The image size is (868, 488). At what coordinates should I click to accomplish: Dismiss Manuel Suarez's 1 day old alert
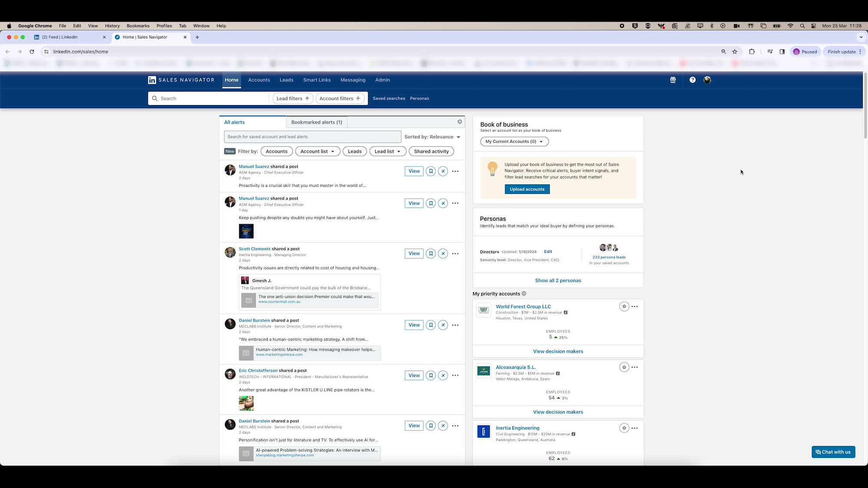443,203
